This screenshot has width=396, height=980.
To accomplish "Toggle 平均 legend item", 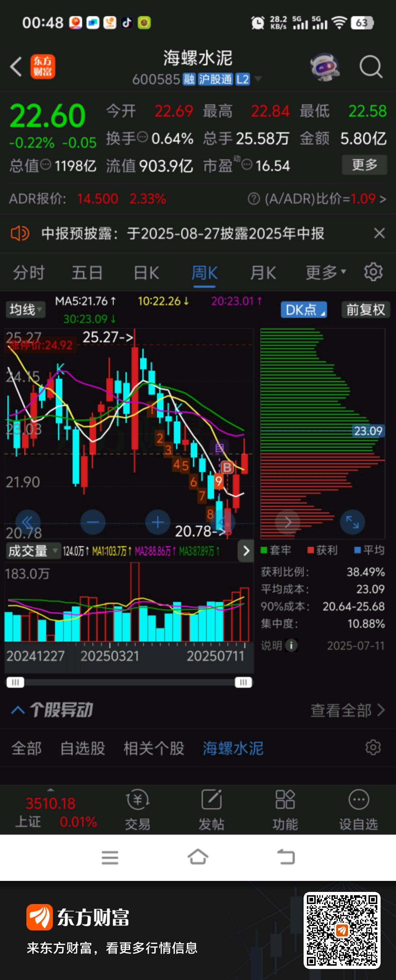I will pos(369,550).
